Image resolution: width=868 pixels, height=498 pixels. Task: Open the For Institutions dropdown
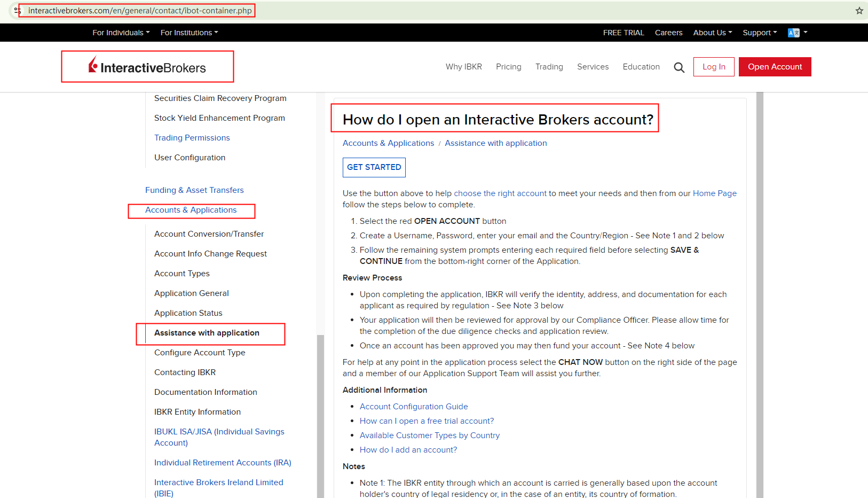click(x=189, y=33)
